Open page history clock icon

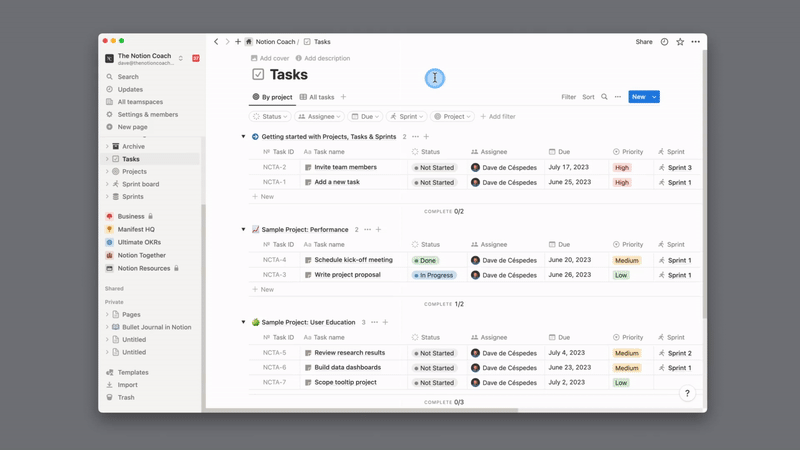pos(664,42)
